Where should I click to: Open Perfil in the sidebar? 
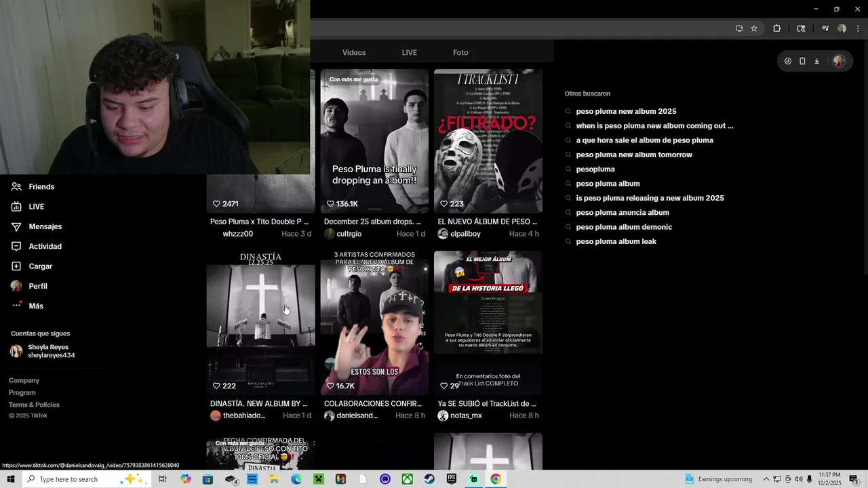click(29, 286)
